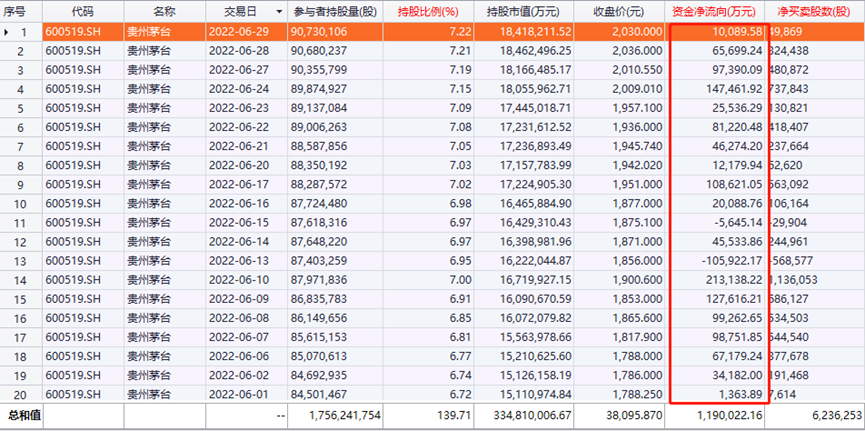Select date cell 2022-06-29
Image resolution: width=865 pixels, height=431 pixels.
click(x=239, y=32)
